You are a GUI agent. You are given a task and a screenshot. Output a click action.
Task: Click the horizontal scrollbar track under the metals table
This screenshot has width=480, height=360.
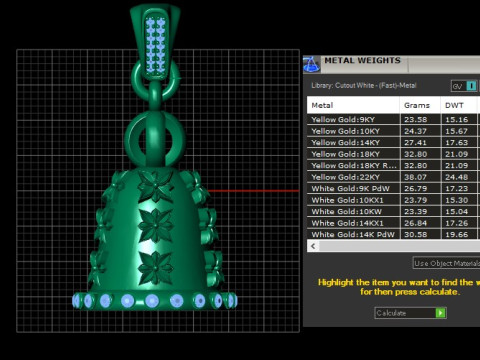click(x=399, y=246)
